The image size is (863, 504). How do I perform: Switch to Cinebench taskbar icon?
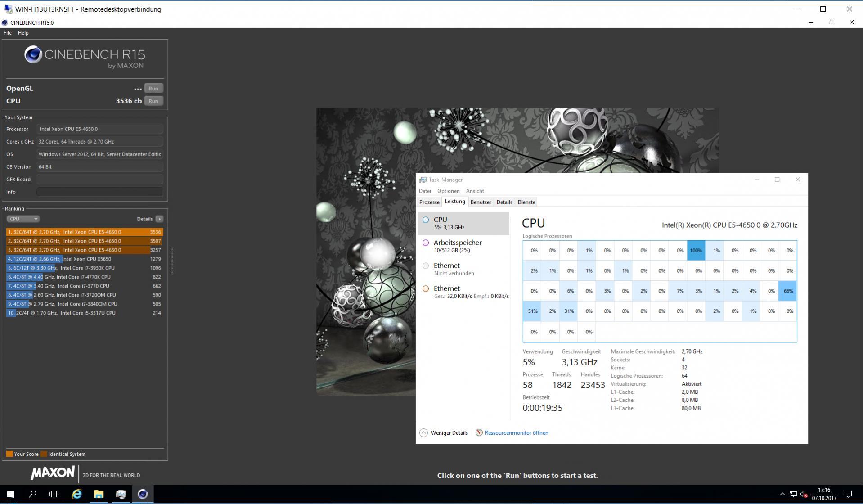143,494
